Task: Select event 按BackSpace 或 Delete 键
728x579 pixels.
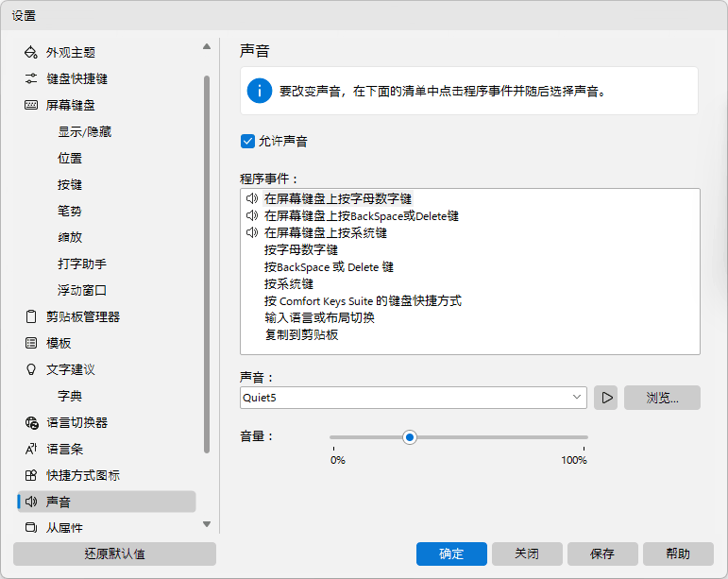Action: tap(329, 267)
